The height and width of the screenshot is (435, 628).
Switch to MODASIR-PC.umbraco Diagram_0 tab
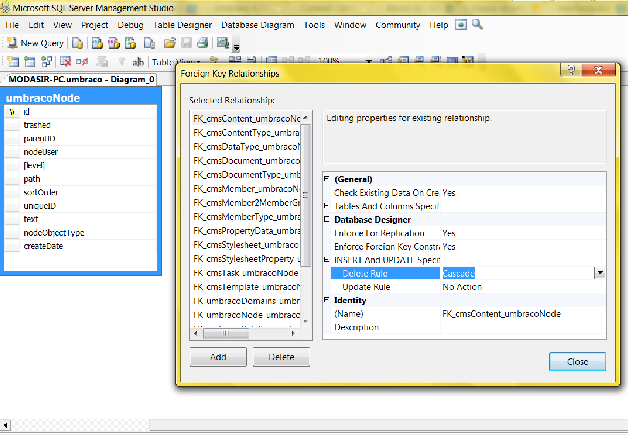click(x=81, y=79)
